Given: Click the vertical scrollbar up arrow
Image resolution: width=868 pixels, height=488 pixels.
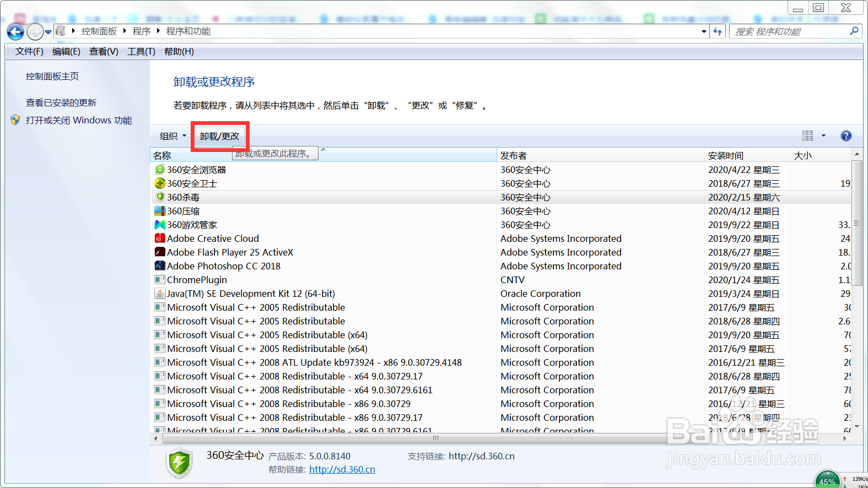Looking at the screenshot, I should (856, 154).
